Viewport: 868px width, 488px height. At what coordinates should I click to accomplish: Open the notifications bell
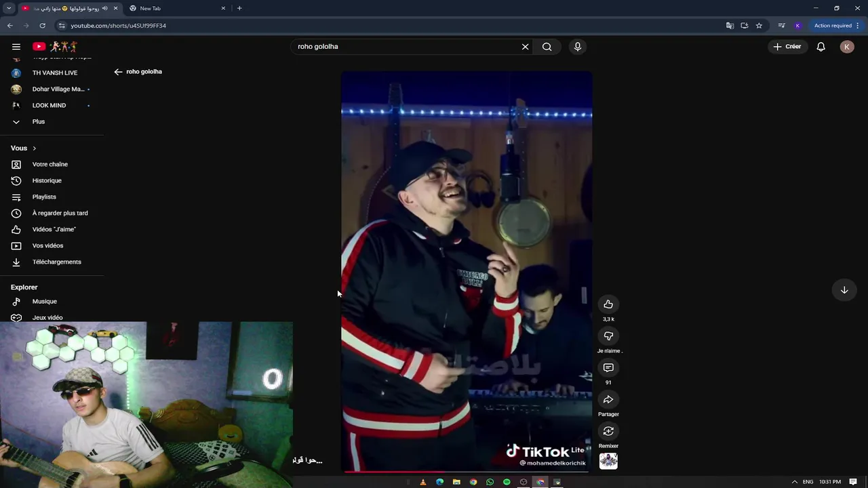click(x=821, y=47)
